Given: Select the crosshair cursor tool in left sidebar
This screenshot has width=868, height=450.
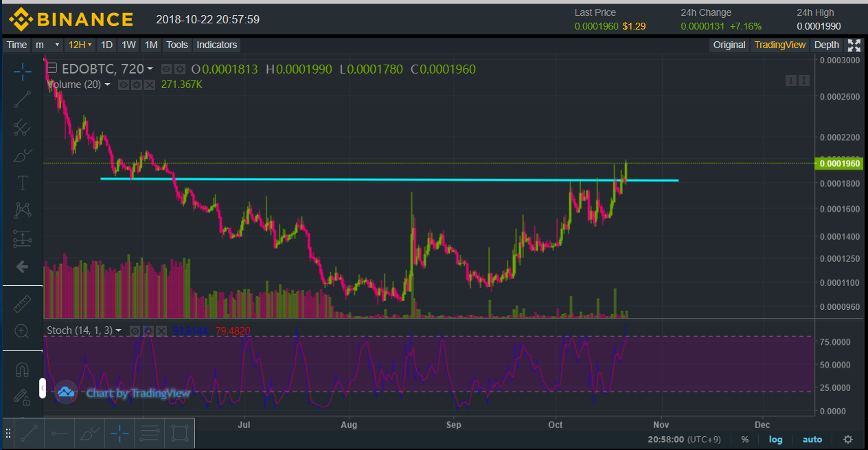Looking at the screenshot, I should (22, 69).
